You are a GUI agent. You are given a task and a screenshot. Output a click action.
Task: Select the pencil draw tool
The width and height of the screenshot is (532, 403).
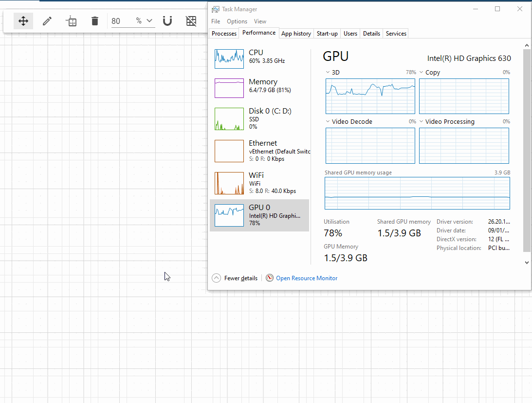(47, 21)
